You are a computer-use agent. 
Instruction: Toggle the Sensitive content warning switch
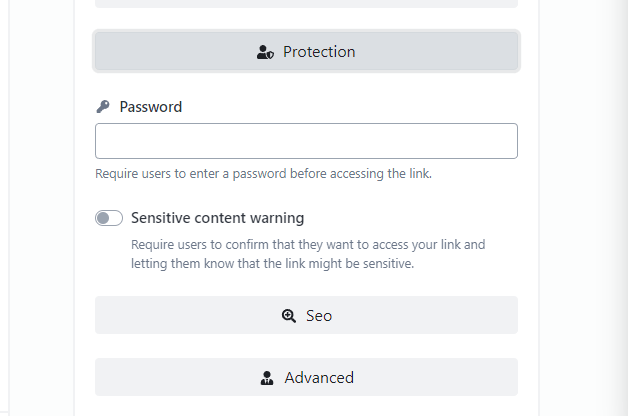tap(109, 218)
